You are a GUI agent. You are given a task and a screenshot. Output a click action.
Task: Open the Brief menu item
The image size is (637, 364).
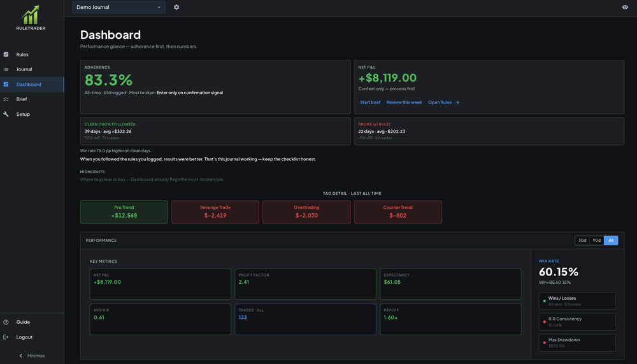tap(32, 99)
